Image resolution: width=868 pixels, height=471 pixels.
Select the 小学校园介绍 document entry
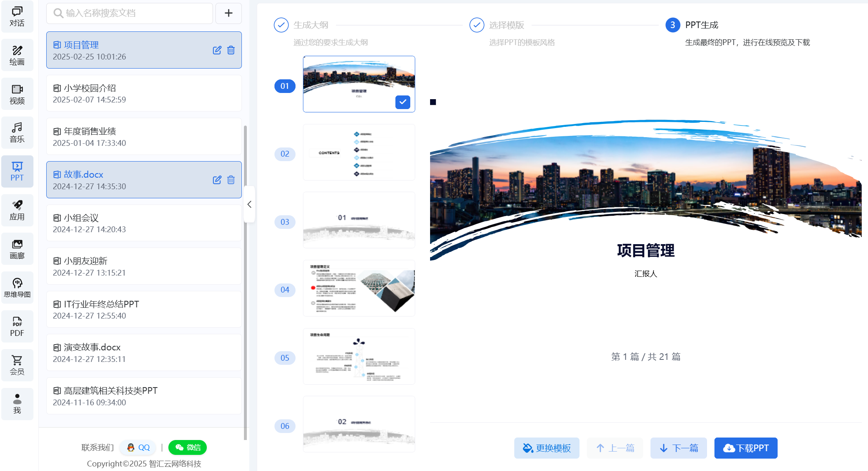coord(144,93)
